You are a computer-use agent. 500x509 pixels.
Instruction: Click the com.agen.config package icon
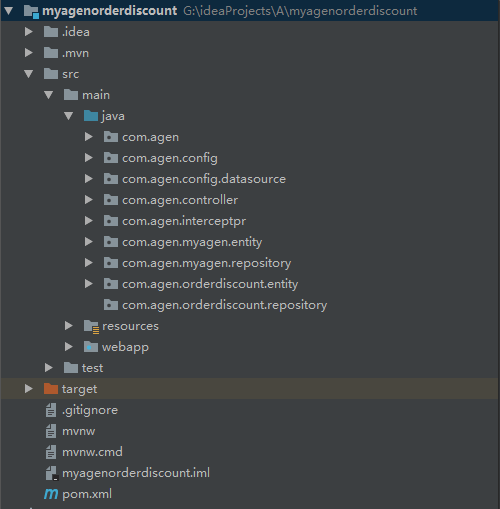(x=111, y=158)
